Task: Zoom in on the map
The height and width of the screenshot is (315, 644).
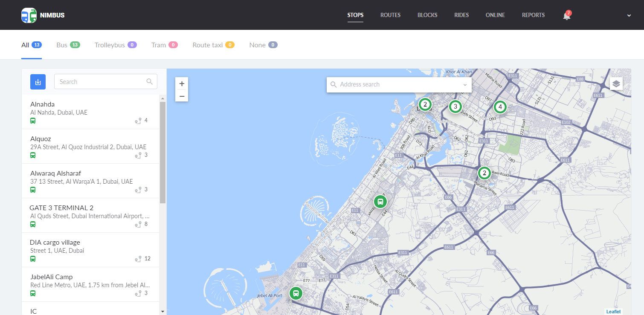Action: [x=182, y=84]
